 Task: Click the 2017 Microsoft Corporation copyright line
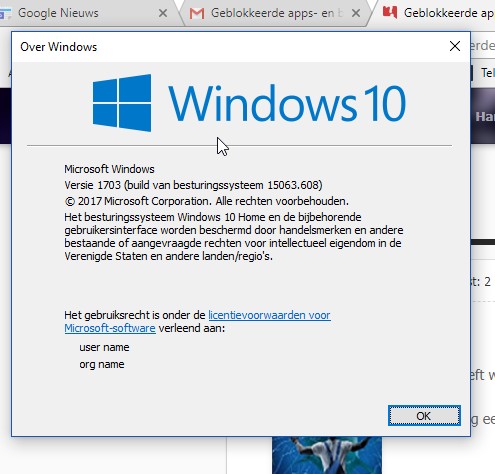pyautogui.click(x=206, y=201)
